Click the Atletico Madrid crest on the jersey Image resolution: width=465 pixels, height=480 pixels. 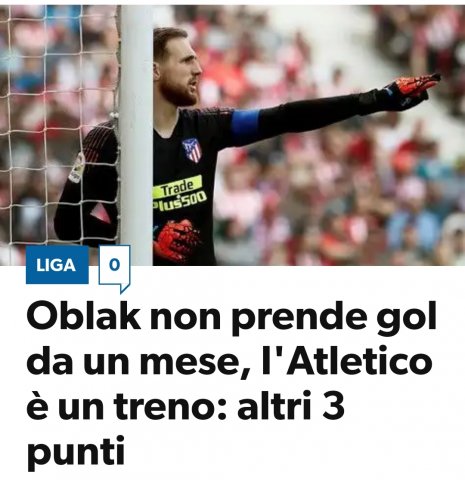[x=192, y=150]
